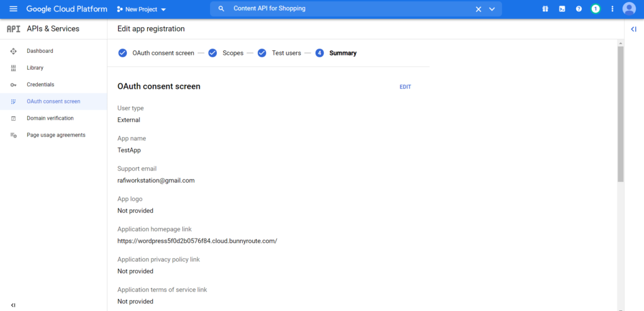The height and width of the screenshot is (311, 644).
Task: View the notifications badge showing 1
Action: click(x=595, y=9)
